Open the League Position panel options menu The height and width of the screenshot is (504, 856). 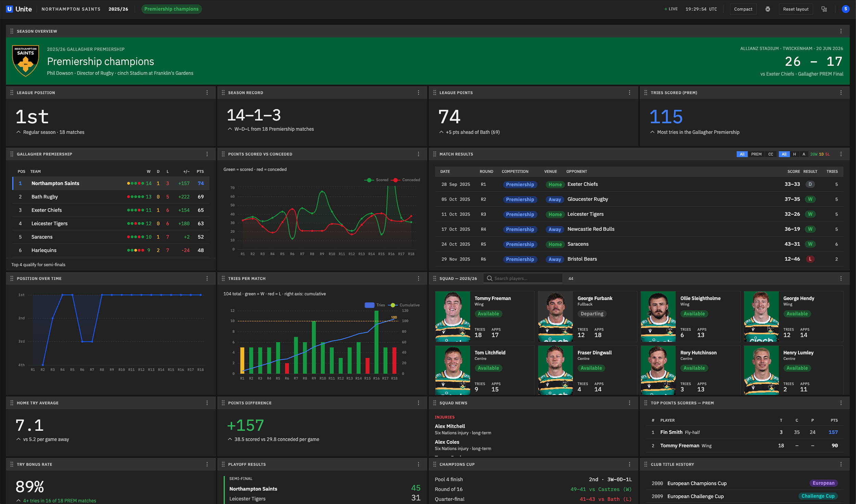(207, 93)
